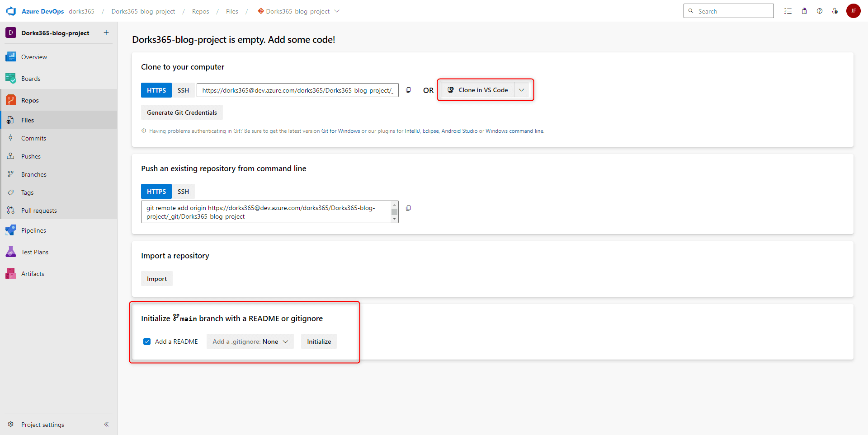Screen dimensions: 868x435
Task: Open the Overview hub icon
Action: tap(11, 57)
